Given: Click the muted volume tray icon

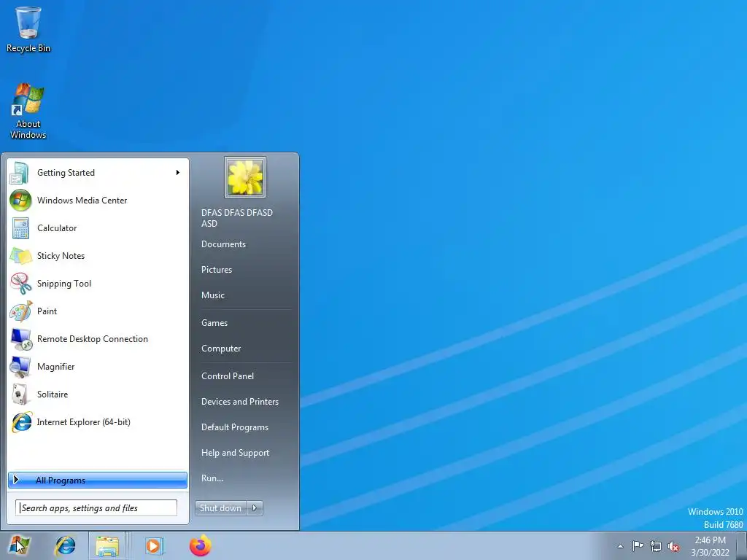Looking at the screenshot, I should click(673, 546).
